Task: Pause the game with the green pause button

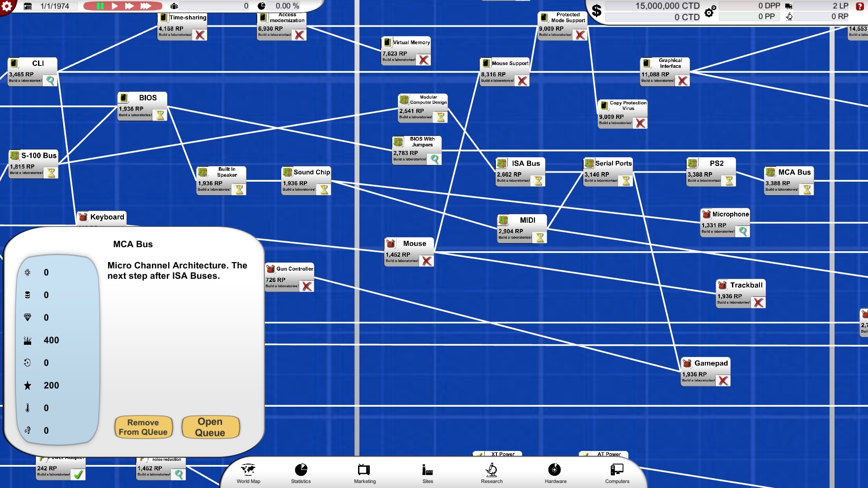Action: pyautogui.click(x=100, y=6)
